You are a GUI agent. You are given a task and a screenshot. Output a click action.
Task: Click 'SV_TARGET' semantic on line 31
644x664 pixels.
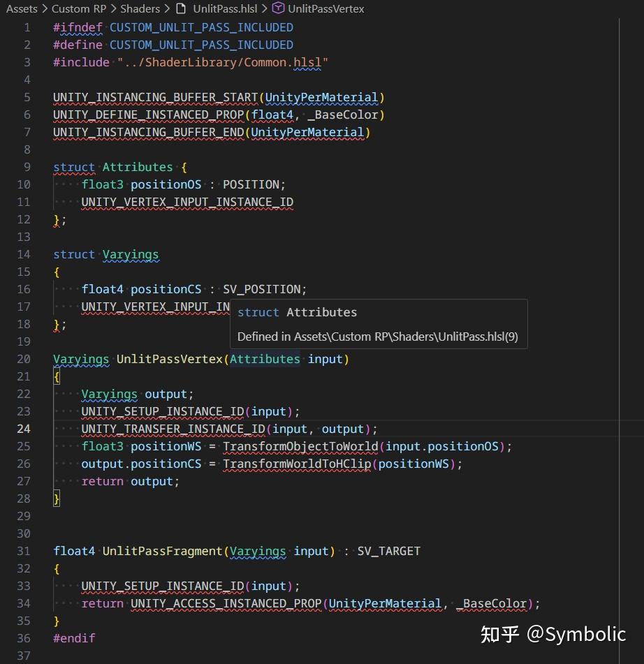click(x=389, y=551)
